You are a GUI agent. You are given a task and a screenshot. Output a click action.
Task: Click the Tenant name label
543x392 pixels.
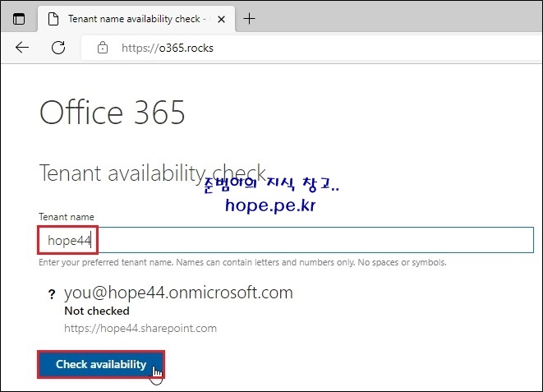(x=67, y=217)
